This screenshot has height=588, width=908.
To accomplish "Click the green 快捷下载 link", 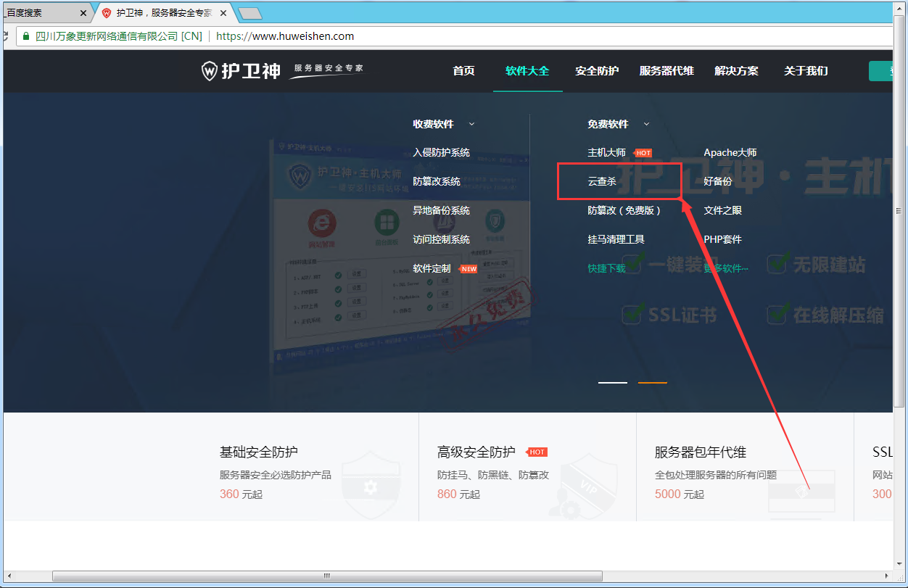I will click(x=606, y=268).
